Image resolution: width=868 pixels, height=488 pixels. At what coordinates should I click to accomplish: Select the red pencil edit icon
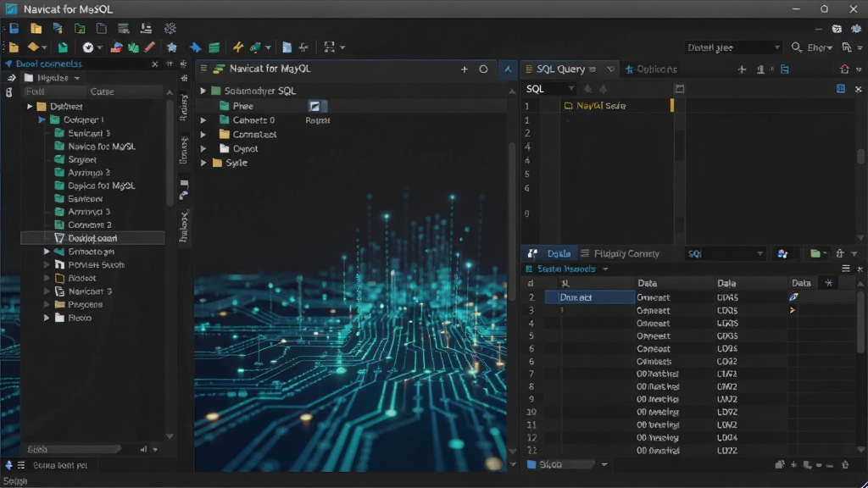click(x=149, y=47)
